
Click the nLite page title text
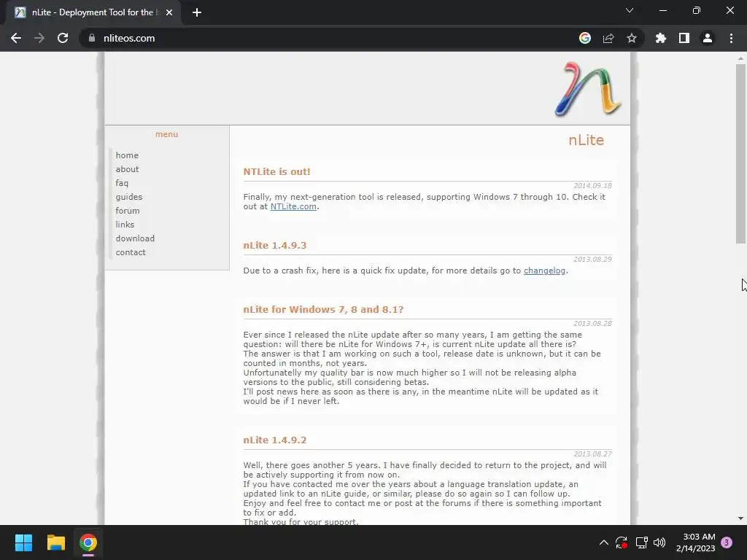coord(586,140)
